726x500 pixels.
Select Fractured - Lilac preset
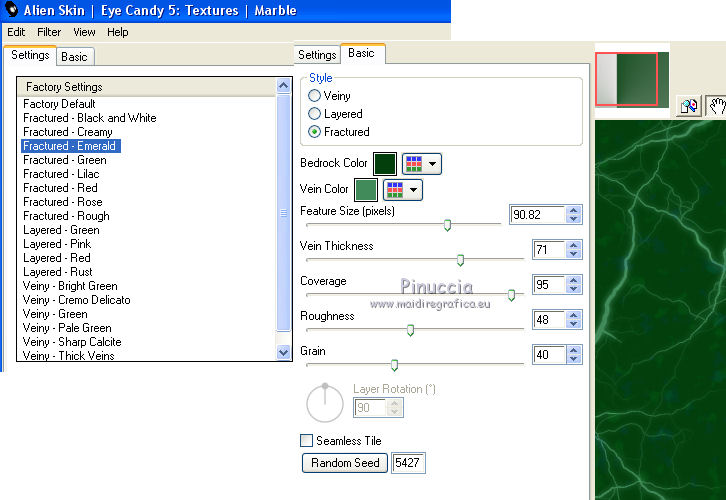click(61, 174)
